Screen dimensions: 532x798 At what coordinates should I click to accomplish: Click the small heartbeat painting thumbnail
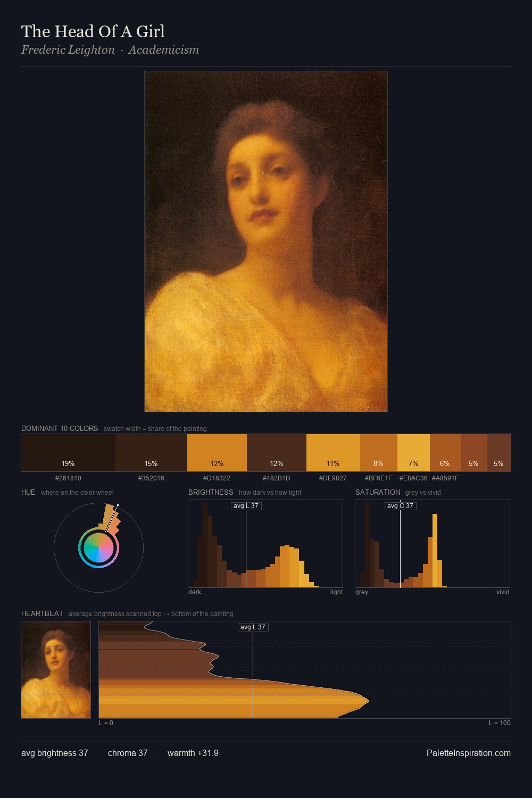coord(56,670)
